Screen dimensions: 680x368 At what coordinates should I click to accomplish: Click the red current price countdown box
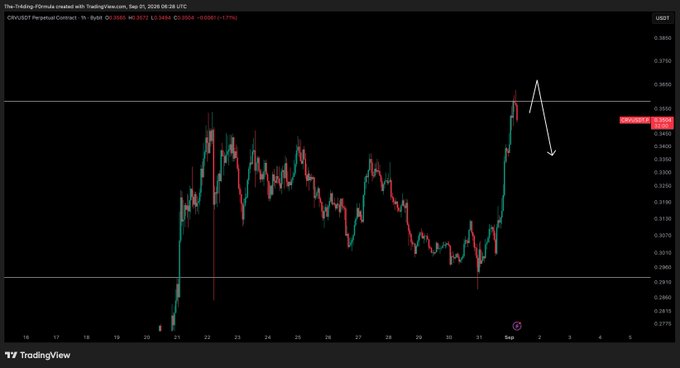coord(662,123)
